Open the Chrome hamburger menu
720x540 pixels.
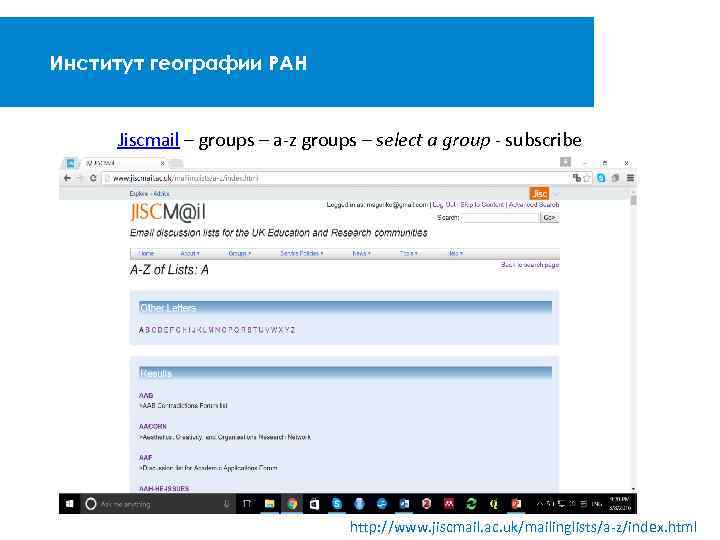click(630, 178)
